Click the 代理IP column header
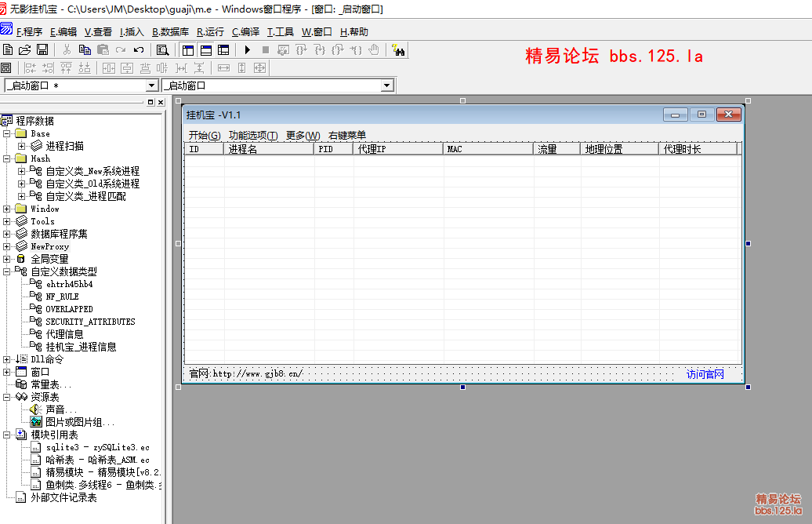Image resolution: width=812 pixels, height=524 pixels. tap(398, 149)
